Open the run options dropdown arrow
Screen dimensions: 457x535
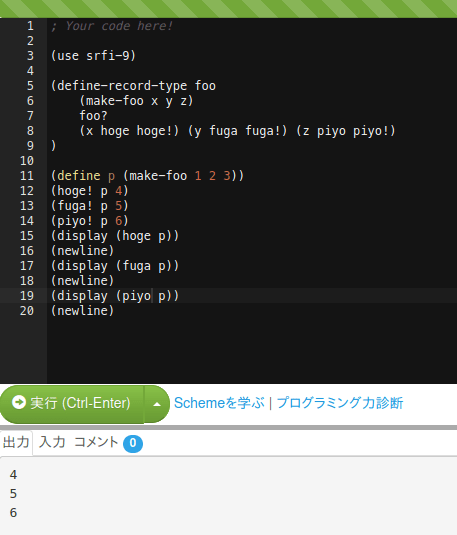(157, 404)
